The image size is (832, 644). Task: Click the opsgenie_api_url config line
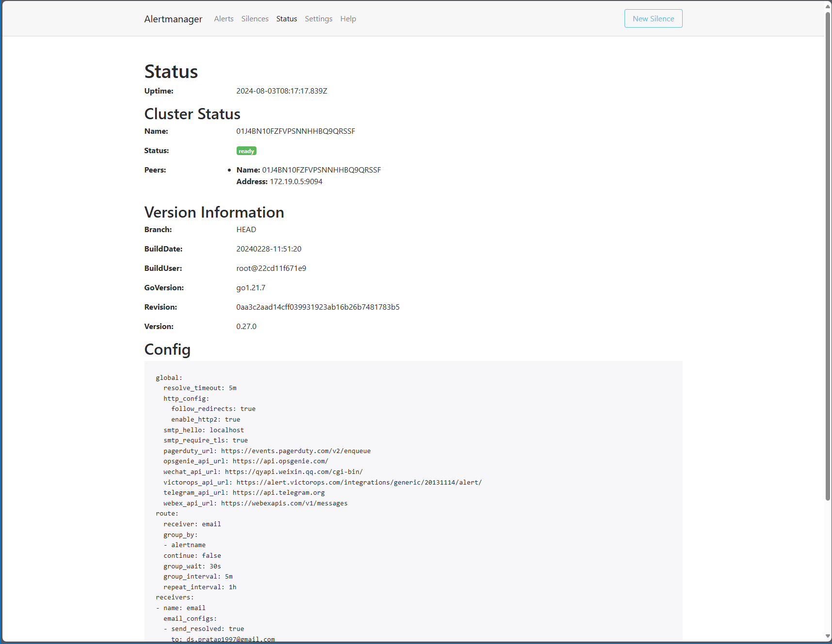(246, 461)
